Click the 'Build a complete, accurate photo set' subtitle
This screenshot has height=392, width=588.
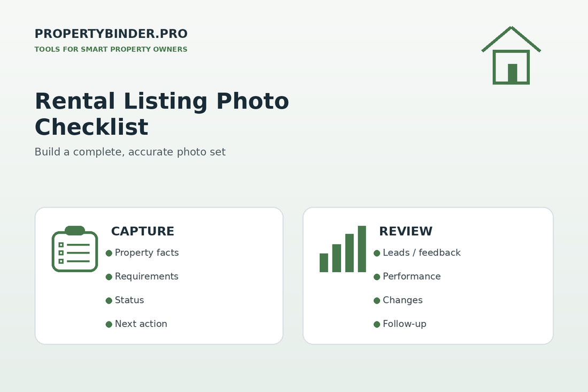[130, 152]
